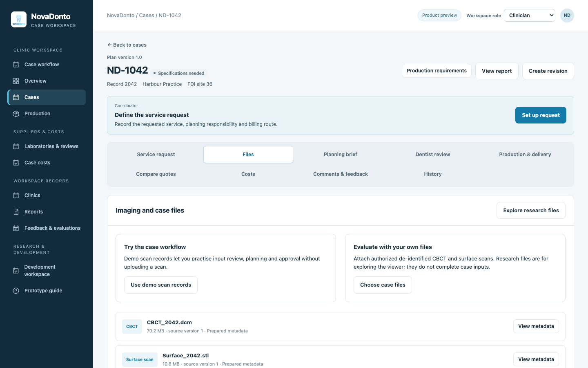This screenshot has width=588, height=368.
Task: Open Explore research files
Action: click(x=531, y=211)
